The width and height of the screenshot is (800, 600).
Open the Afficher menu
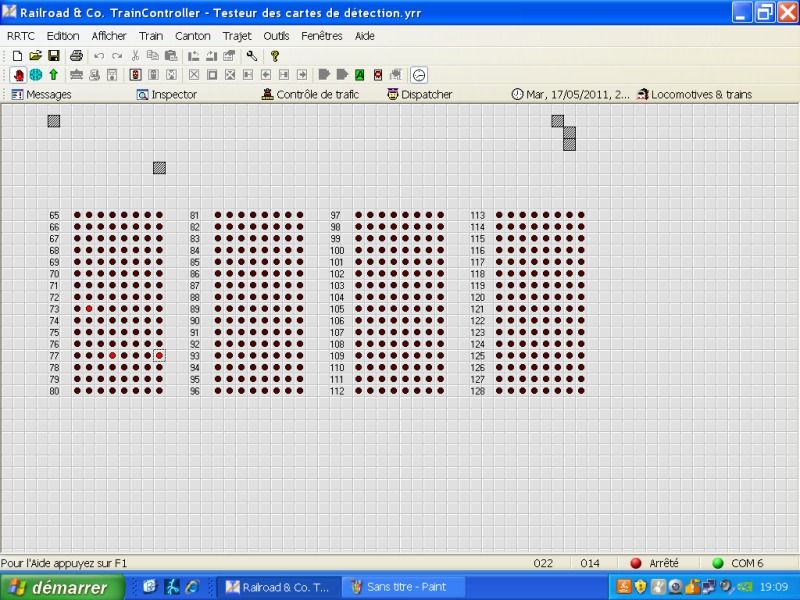(109, 36)
